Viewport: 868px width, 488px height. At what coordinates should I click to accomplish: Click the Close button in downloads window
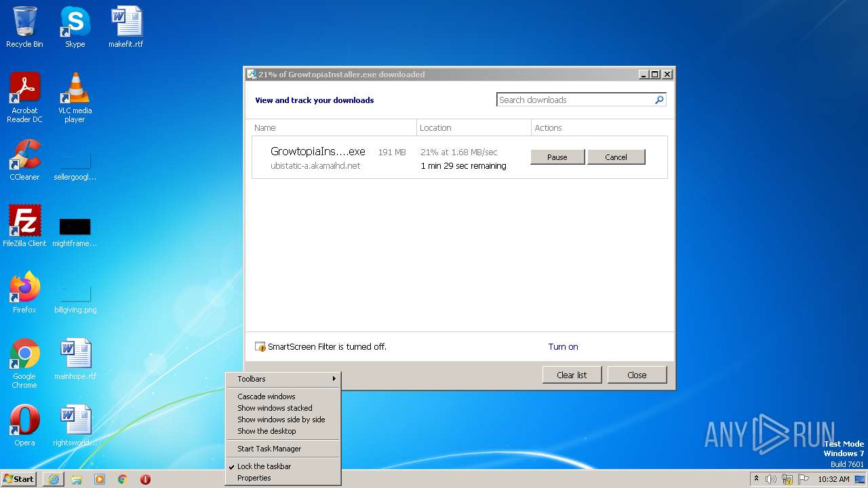(637, 375)
